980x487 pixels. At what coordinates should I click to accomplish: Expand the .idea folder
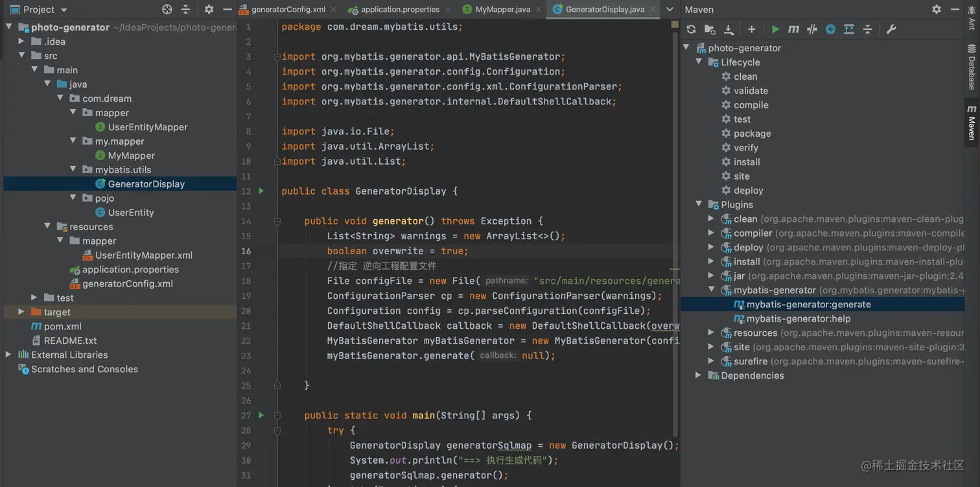click(x=22, y=42)
